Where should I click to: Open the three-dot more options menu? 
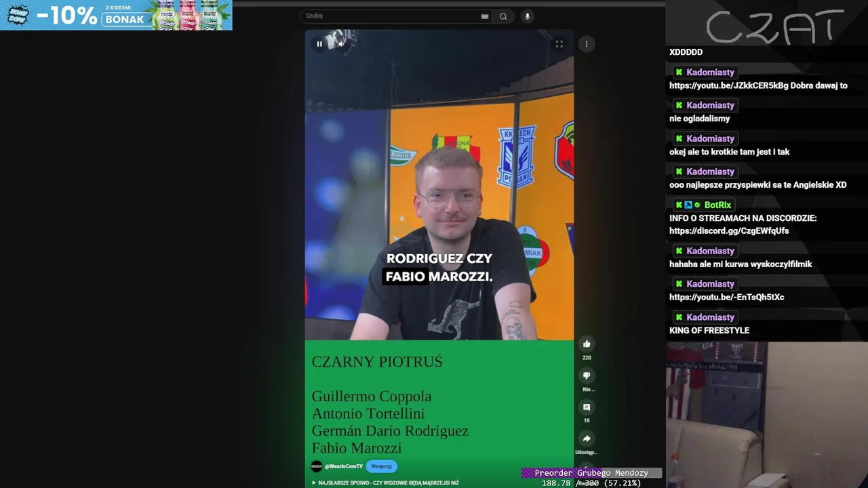587,44
